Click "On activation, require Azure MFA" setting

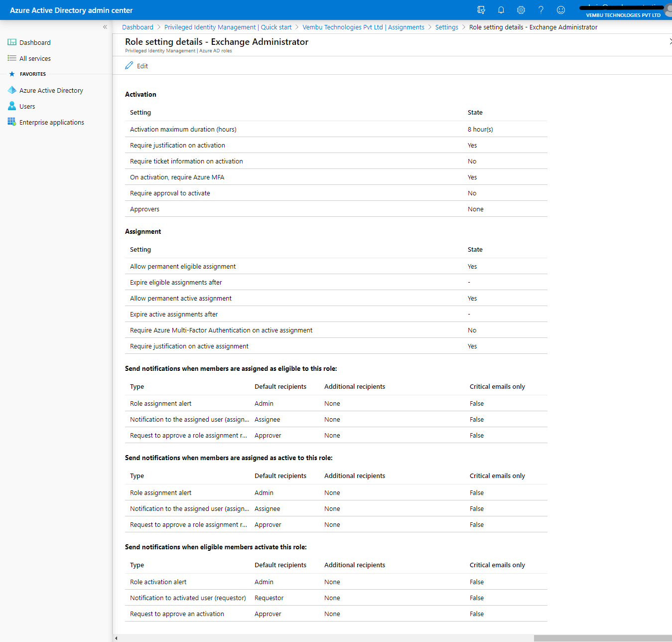[x=177, y=177]
